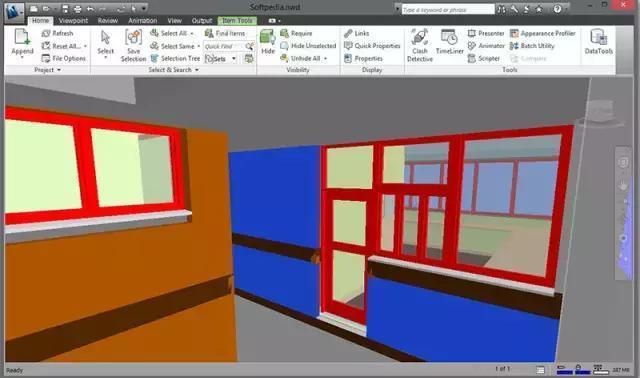Click in the Quick Find input field
The height and width of the screenshot is (378, 640).
point(224,46)
